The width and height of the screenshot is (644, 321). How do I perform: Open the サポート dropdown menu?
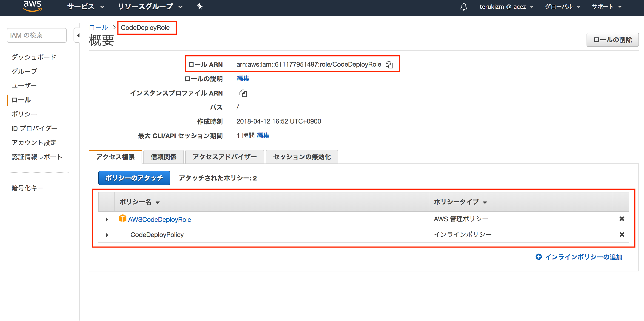pyautogui.click(x=607, y=7)
